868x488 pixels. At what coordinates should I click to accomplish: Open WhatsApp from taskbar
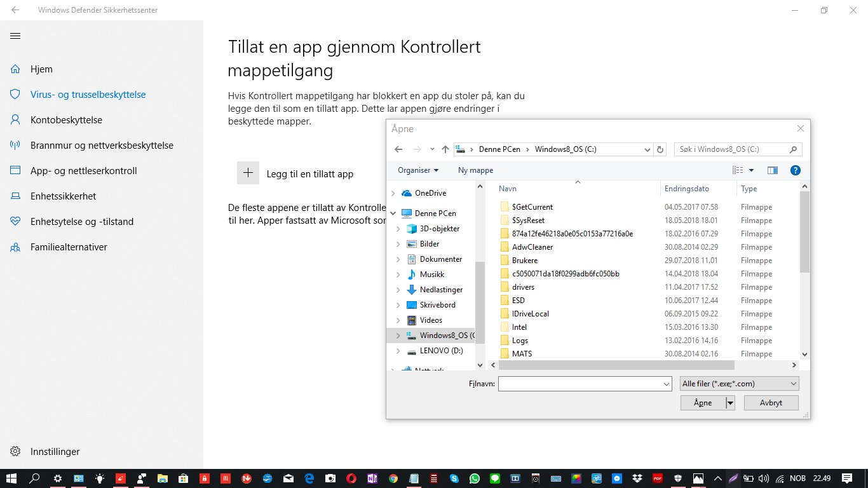click(475, 478)
